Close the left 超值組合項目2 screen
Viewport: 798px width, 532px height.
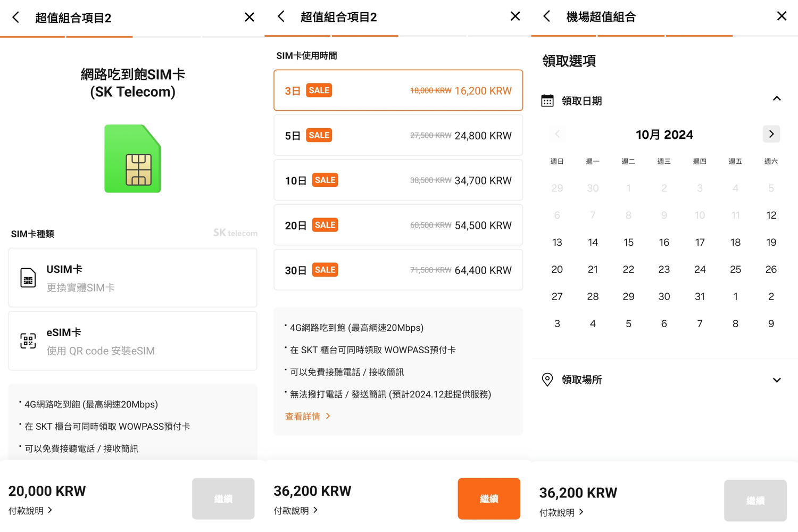coord(250,17)
